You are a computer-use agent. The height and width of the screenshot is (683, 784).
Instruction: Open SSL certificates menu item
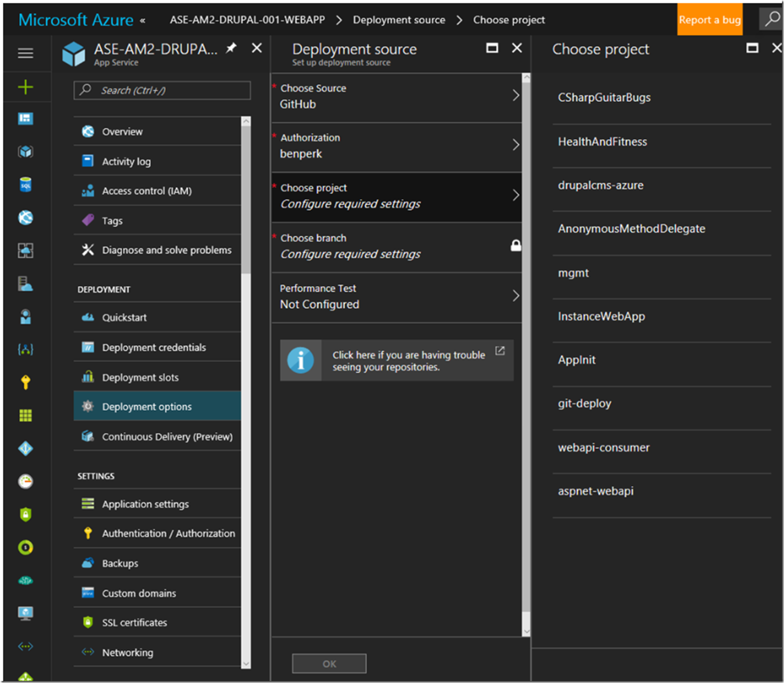pos(157,622)
